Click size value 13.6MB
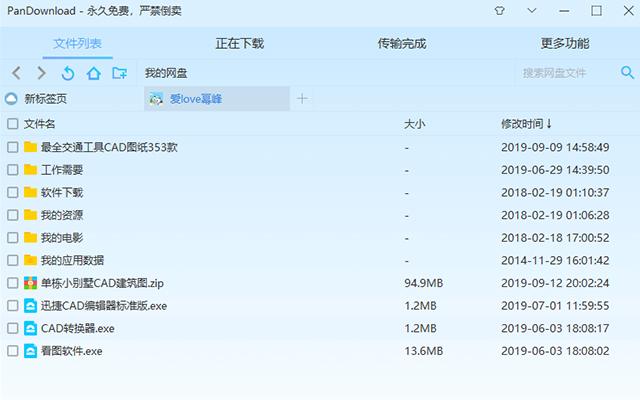 click(424, 351)
